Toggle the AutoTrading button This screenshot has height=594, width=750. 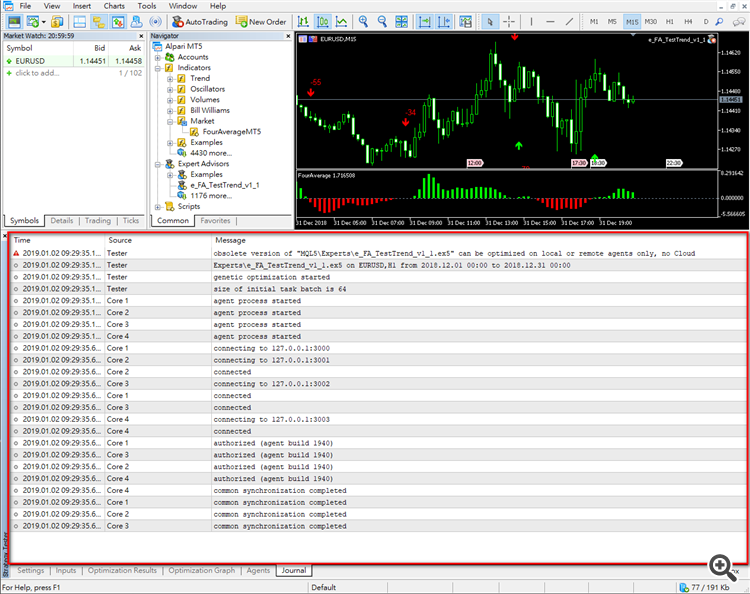pos(199,21)
